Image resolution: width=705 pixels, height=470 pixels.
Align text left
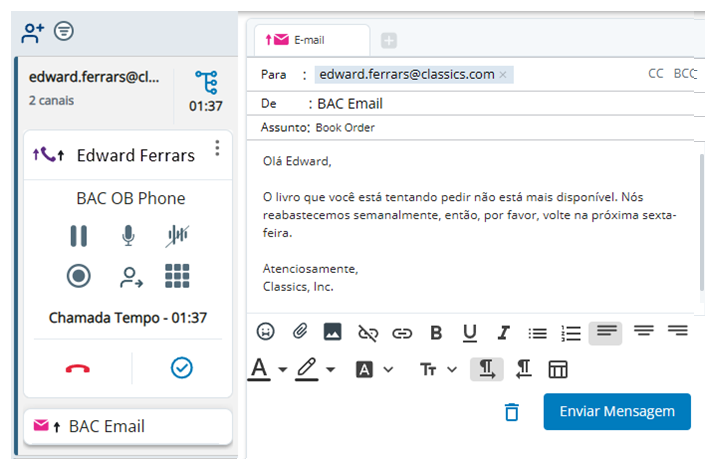(x=606, y=333)
